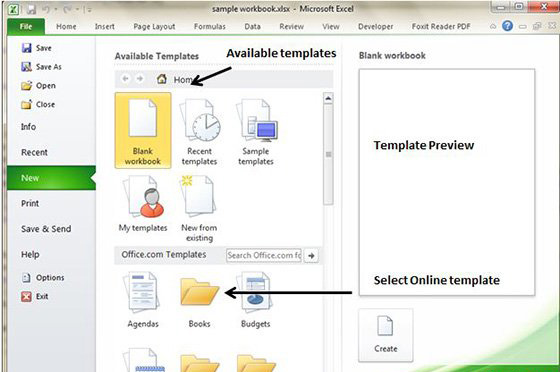
Task: Click the Home icon in the template navigation bar
Action: coord(162,79)
